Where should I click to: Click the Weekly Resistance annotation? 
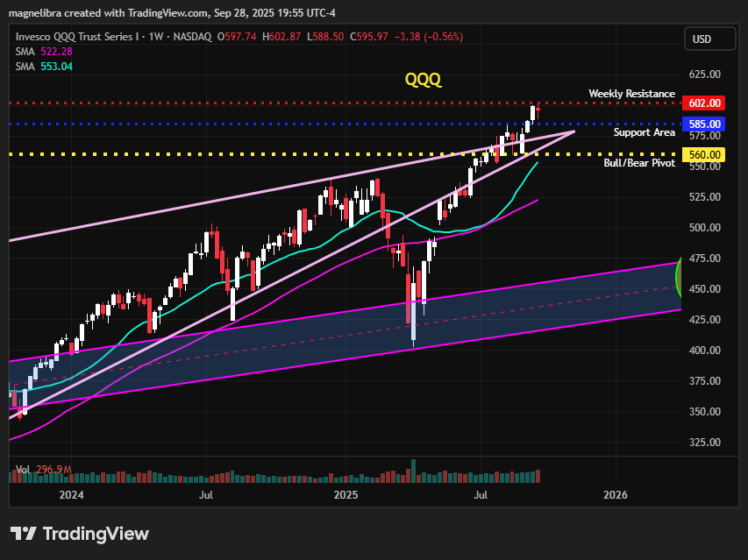click(631, 94)
